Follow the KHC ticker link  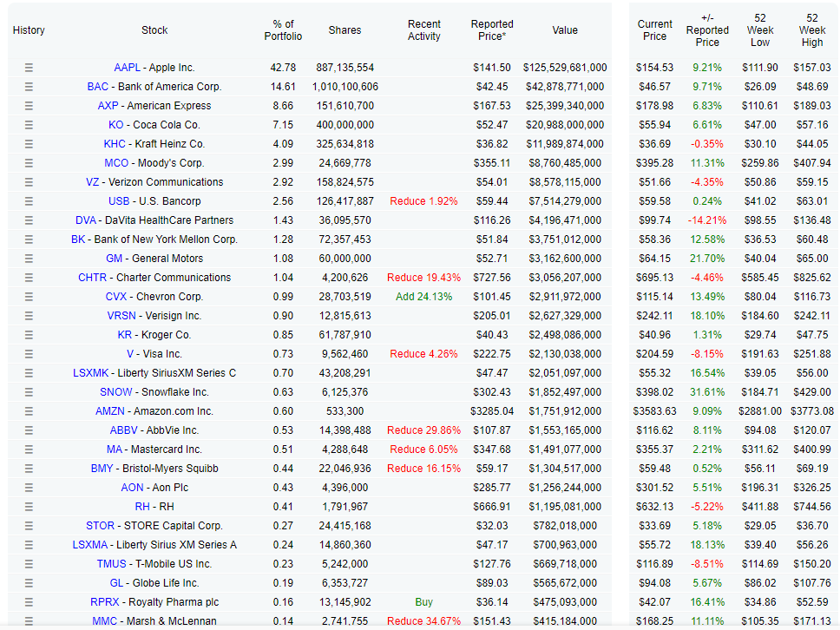coord(115,144)
